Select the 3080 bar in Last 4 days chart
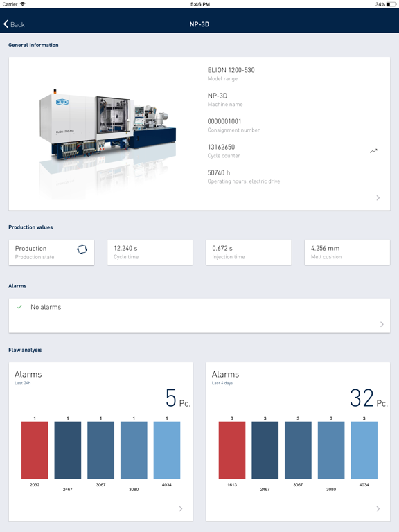 331,450
